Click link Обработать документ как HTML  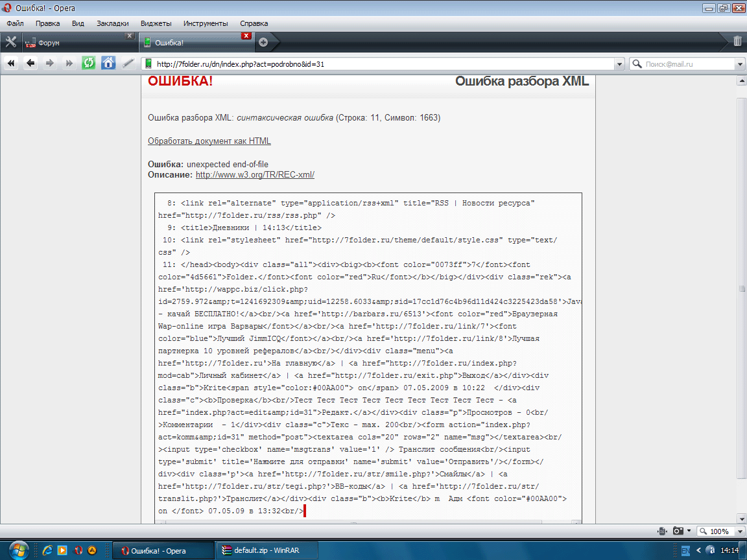click(209, 141)
